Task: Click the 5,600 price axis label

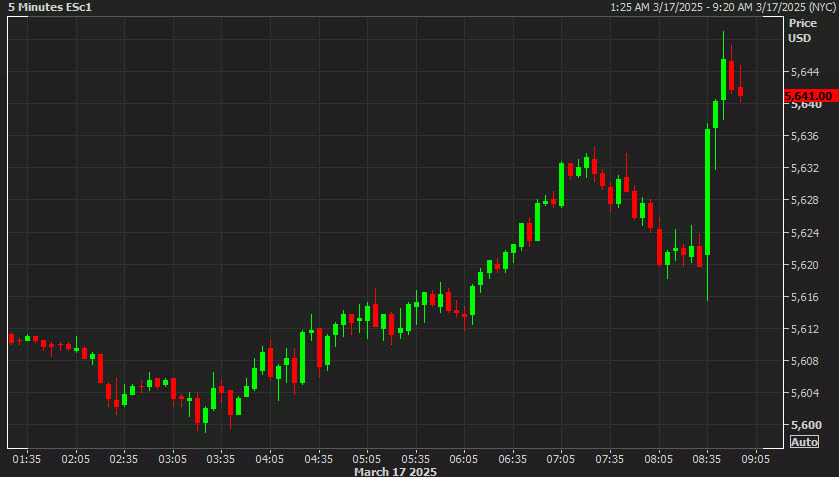Action: tap(806, 425)
